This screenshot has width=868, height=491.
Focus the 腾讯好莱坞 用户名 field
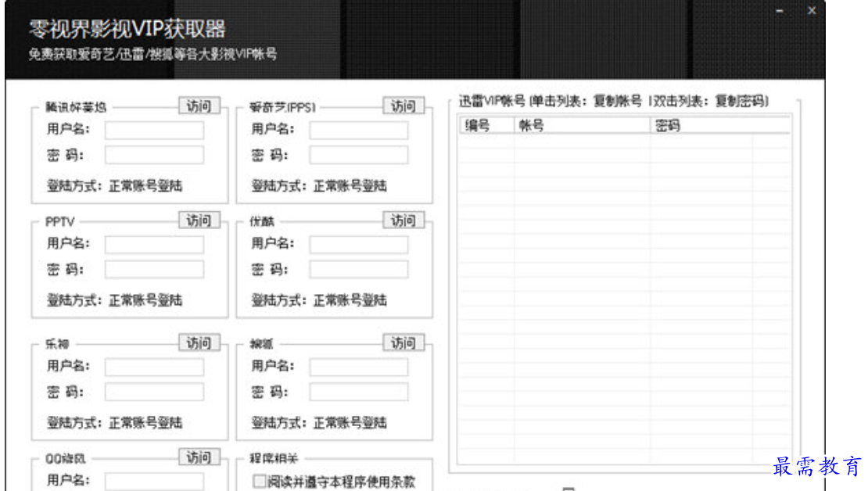tap(155, 130)
